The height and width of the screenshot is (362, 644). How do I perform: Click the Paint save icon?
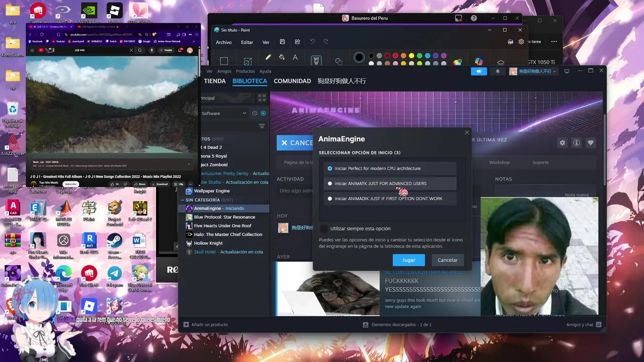282,42
